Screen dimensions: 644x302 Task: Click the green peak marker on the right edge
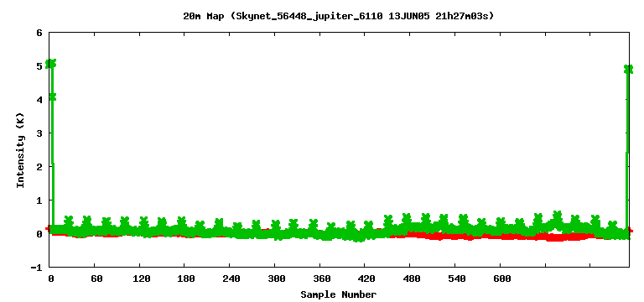[628, 69]
